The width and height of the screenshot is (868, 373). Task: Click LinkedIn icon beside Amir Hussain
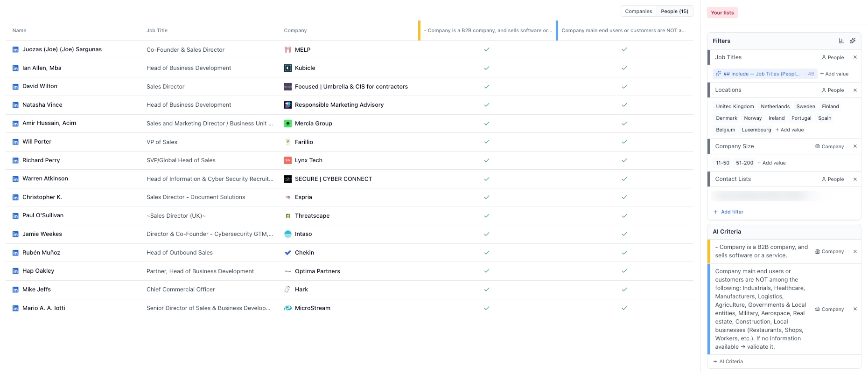tap(15, 124)
